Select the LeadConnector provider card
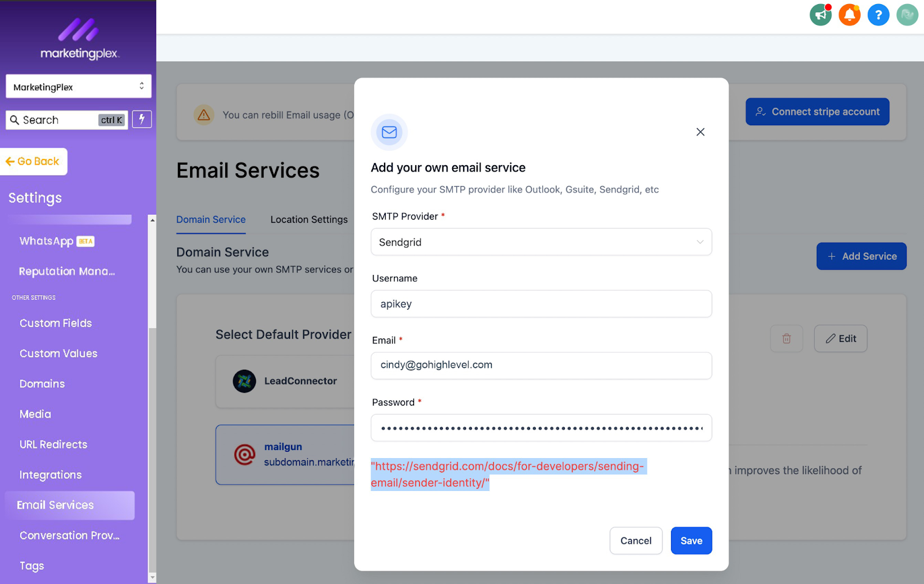Viewport: 924px width, 584px height. [x=285, y=381]
